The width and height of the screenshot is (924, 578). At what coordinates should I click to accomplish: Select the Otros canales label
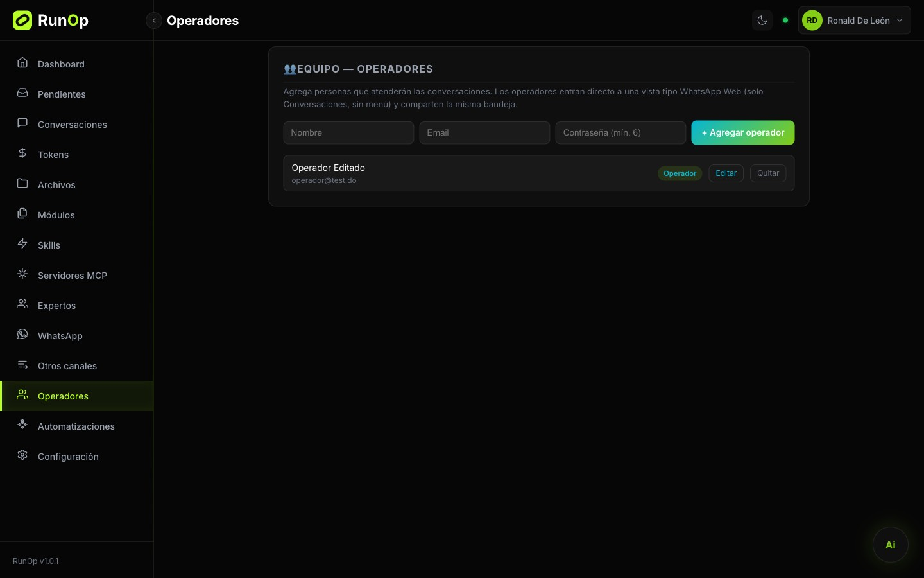[x=67, y=366]
